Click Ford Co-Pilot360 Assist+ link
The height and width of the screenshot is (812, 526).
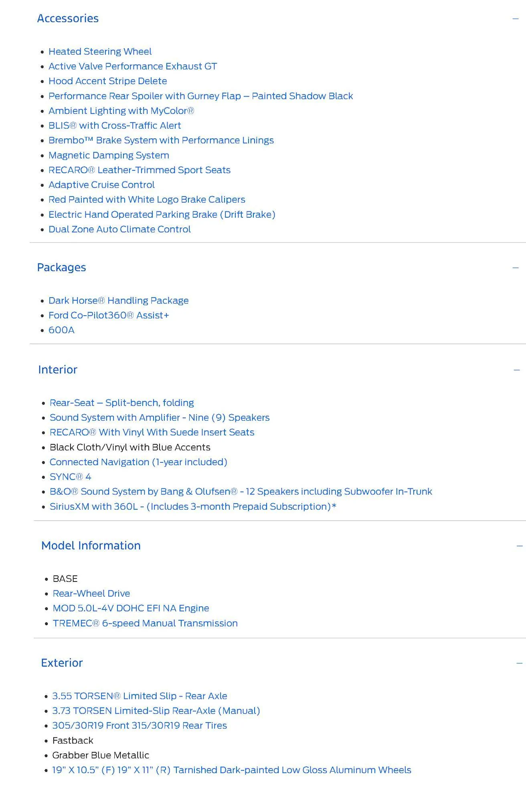click(109, 316)
